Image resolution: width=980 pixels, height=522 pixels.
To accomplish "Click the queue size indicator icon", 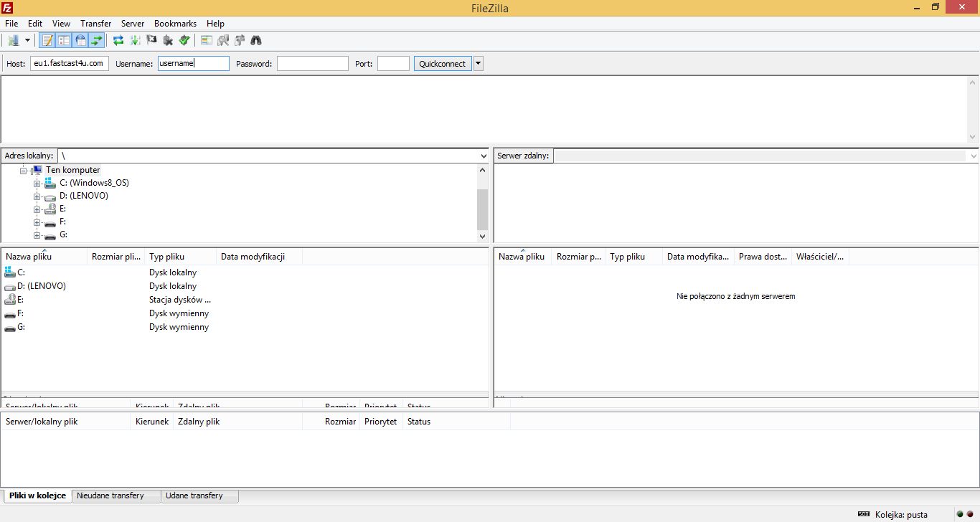I will click(x=864, y=514).
